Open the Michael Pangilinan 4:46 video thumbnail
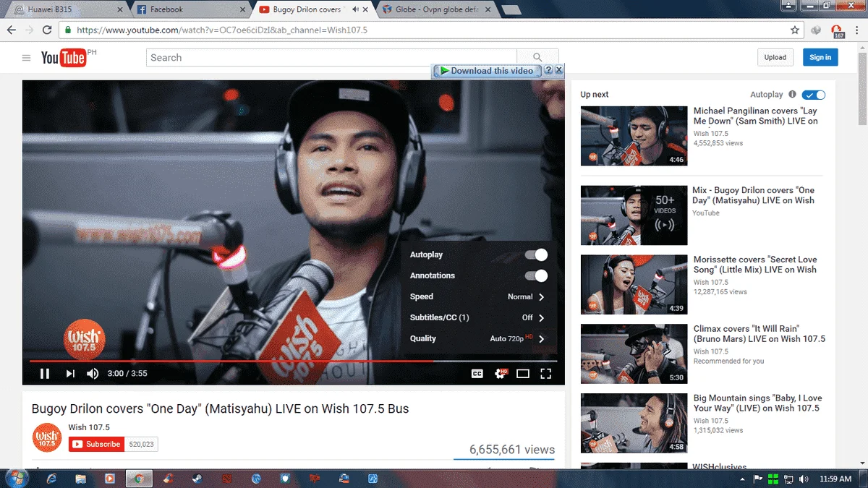 (x=634, y=136)
